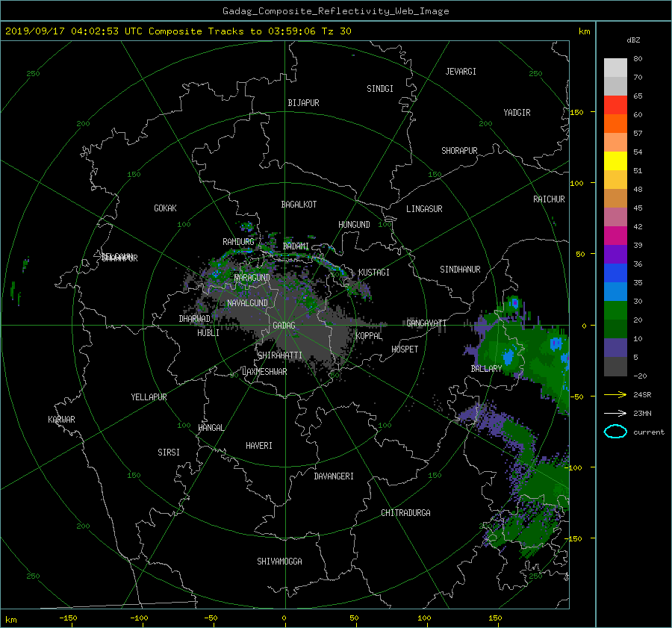Click the KOPPAL city label
The image size is (672, 628).
pos(369,336)
